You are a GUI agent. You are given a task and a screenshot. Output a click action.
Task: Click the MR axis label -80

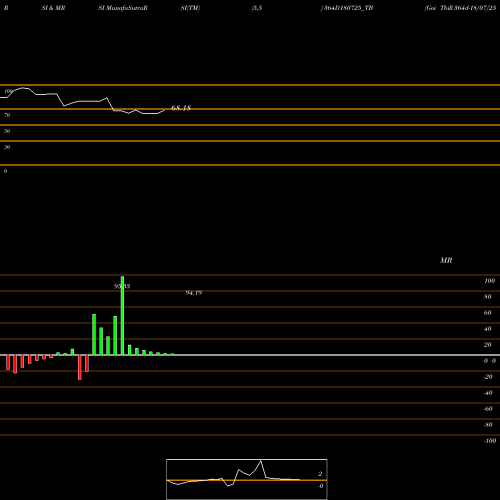click(488, 425)
